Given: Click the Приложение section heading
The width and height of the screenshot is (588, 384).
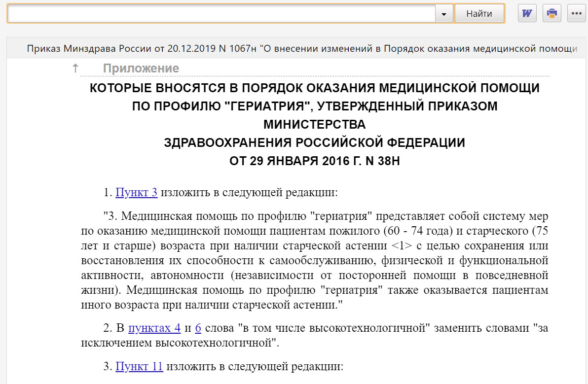Looking at the screenshot, I should (x=141, y=69).
